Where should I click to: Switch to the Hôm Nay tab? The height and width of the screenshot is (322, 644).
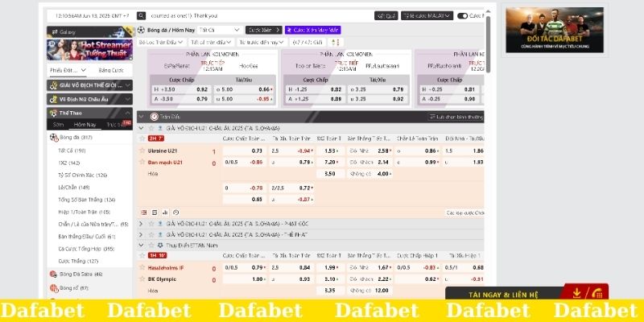85,125
